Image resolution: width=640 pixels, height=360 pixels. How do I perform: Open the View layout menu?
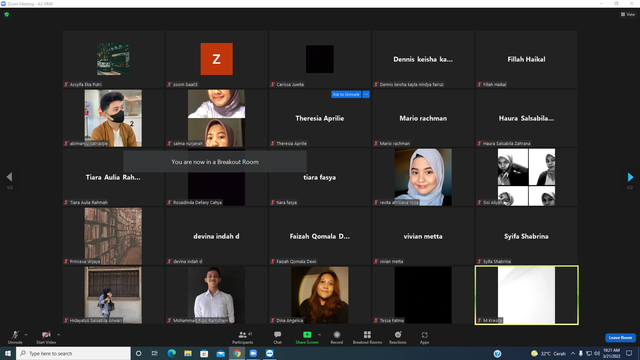[x=628, y=14]
